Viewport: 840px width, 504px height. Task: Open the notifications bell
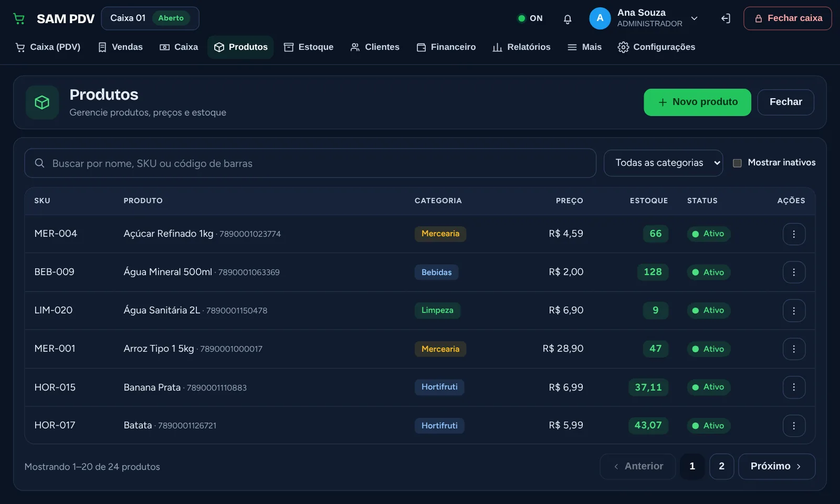[x=568, y=19]
